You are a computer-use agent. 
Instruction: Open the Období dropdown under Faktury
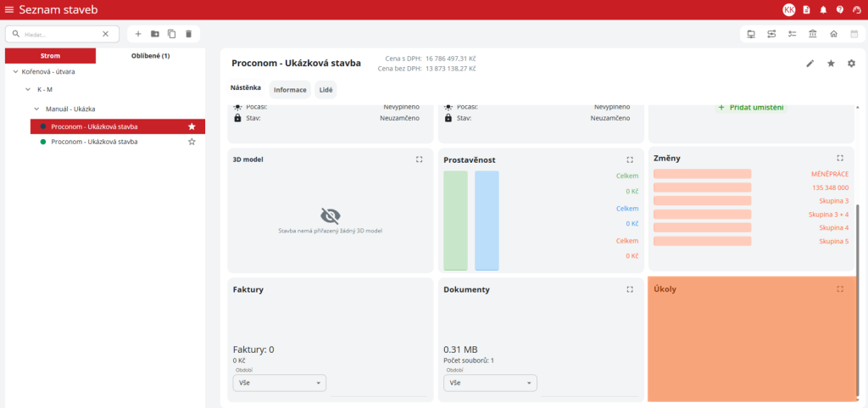pos(279,383)
